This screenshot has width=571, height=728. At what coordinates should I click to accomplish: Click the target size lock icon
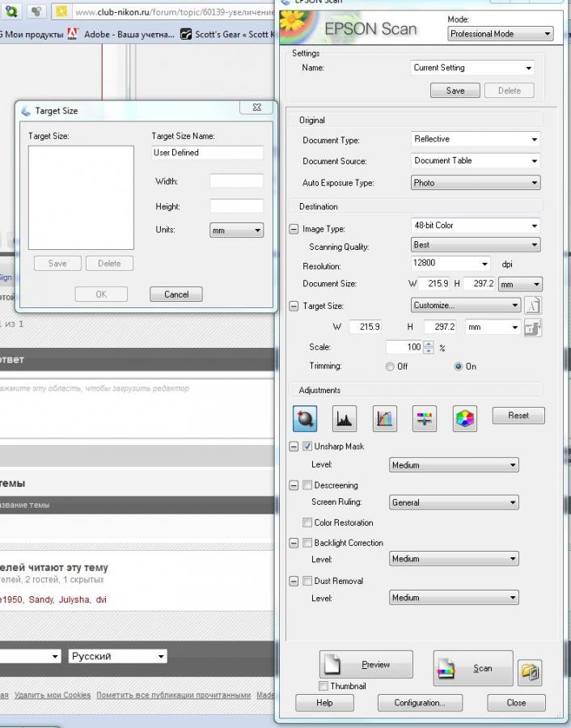533,328
